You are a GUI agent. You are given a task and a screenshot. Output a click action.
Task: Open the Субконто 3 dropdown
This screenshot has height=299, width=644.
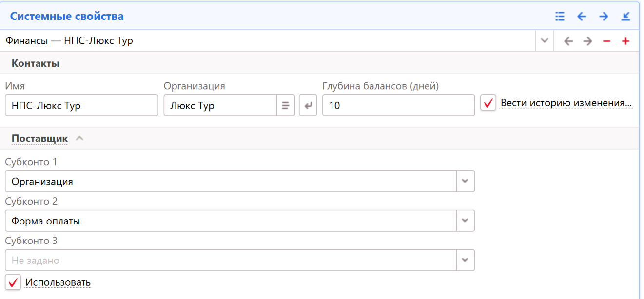[x=465, y=261]
